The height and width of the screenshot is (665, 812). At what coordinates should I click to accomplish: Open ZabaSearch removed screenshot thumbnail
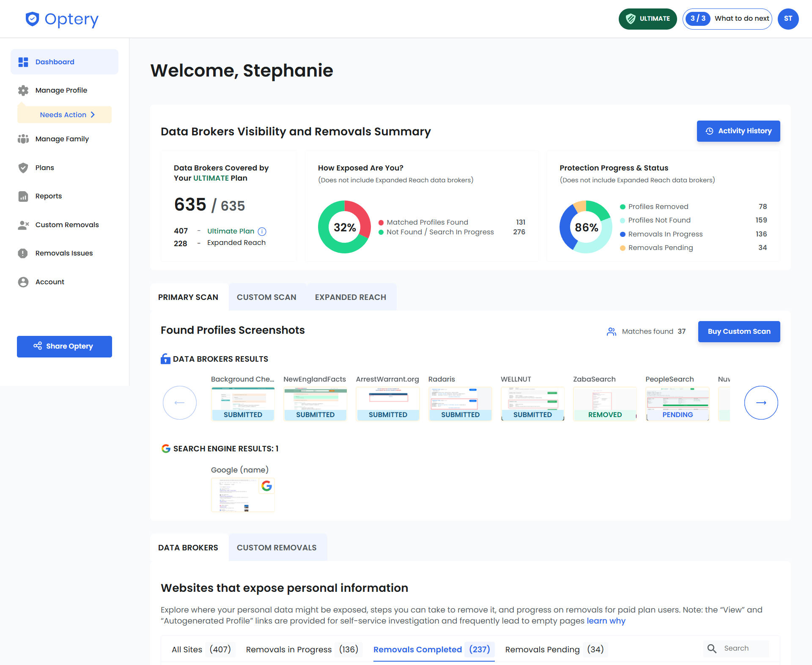pos(605,404)
